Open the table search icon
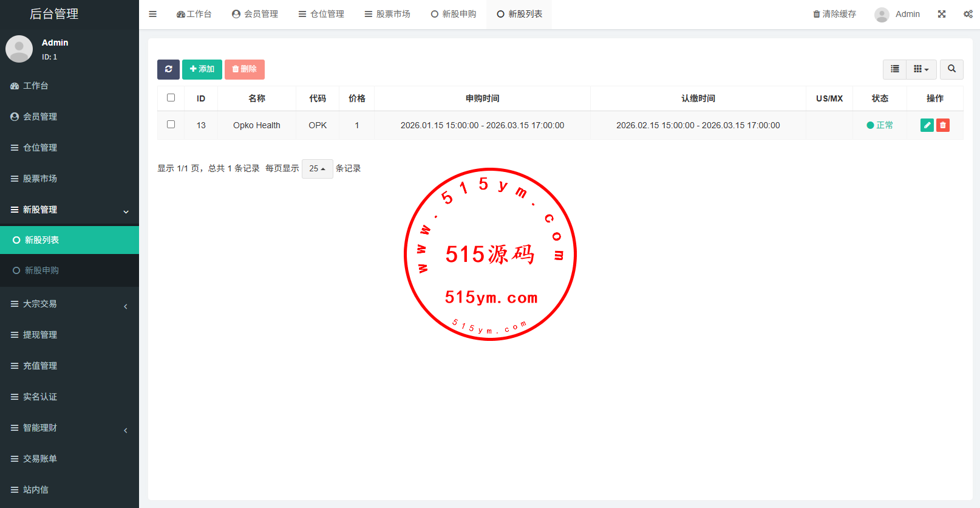980x508 pixels. [951, 69]
